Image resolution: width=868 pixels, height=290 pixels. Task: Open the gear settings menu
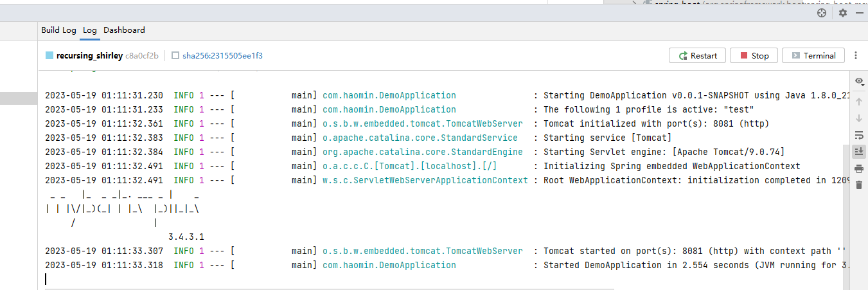click(842, 13)
